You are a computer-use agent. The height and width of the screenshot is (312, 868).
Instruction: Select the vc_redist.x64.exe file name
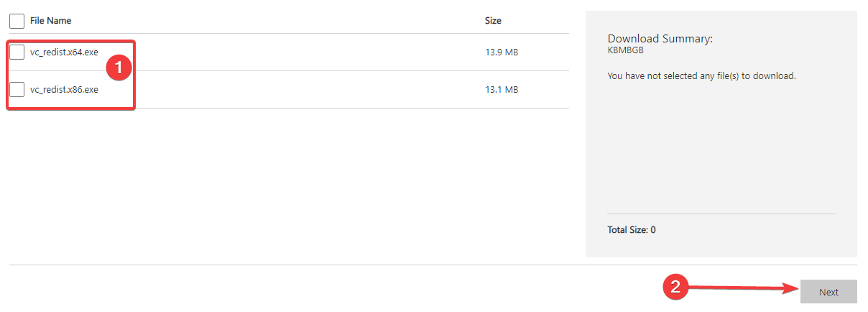64,52
